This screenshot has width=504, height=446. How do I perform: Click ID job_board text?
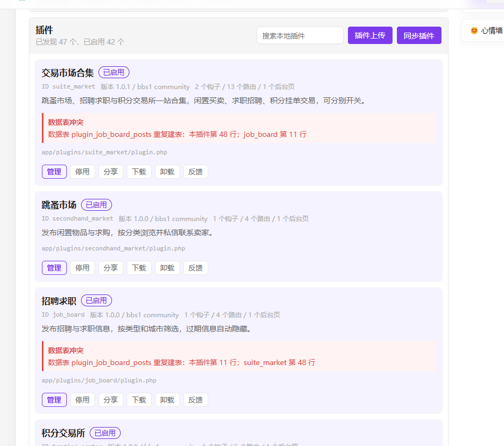tap(63, 315)
